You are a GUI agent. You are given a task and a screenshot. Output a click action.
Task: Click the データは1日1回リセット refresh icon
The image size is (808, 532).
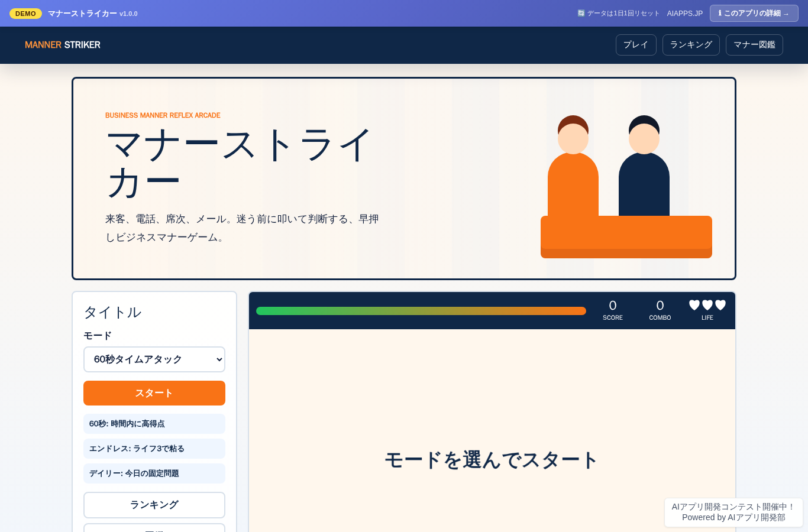581,13
